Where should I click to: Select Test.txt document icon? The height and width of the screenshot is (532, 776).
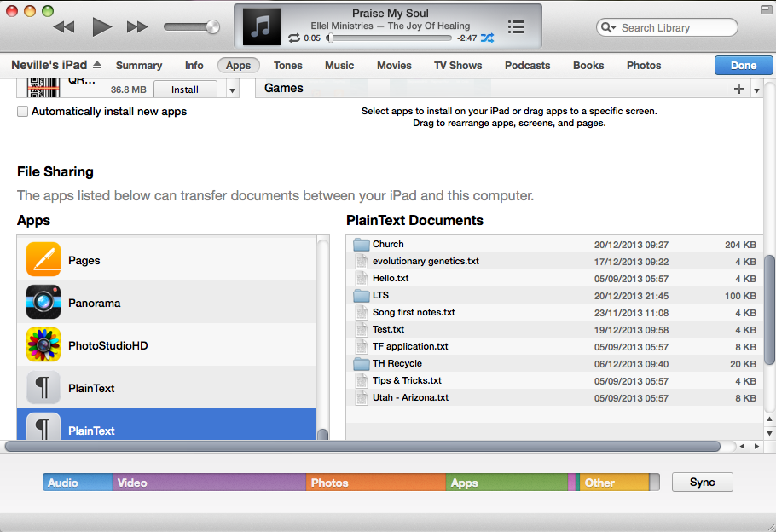(362, 330)
